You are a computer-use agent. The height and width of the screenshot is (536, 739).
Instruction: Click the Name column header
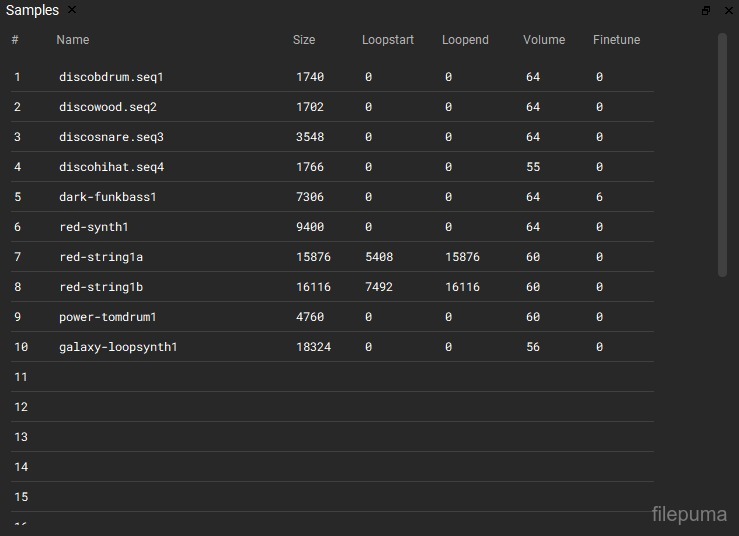pyautogui.click(x=73, y=40)
